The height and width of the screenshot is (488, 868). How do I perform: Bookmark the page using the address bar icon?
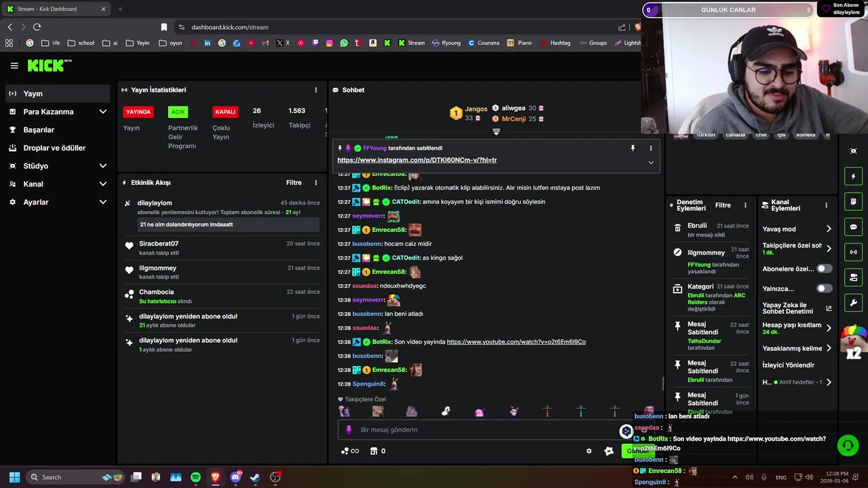pyautogui.click(x=163, y=27)
